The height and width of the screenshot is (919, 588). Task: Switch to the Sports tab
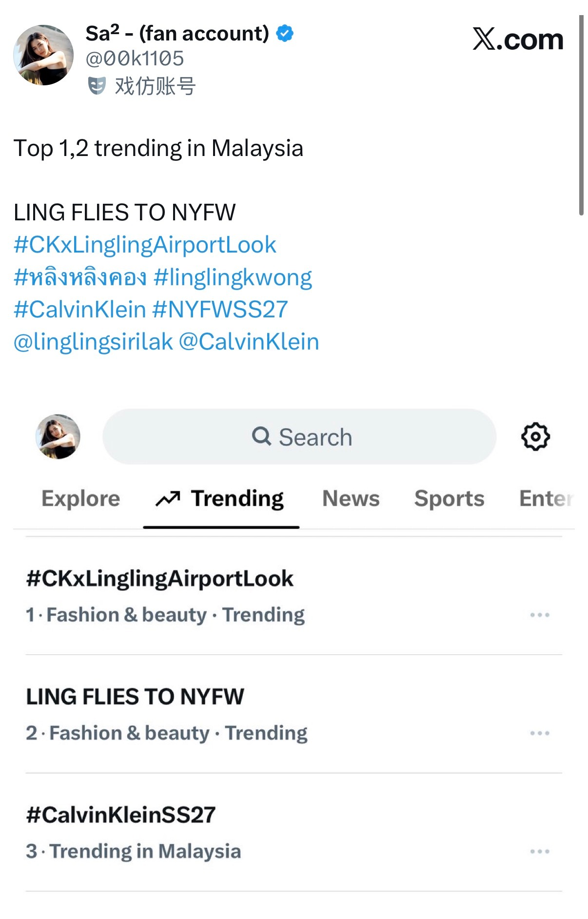450,499
